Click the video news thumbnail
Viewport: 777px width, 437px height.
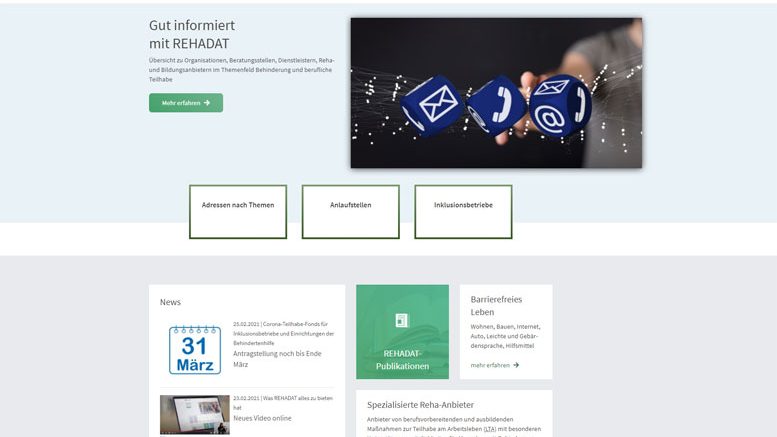tap(193, 414)
